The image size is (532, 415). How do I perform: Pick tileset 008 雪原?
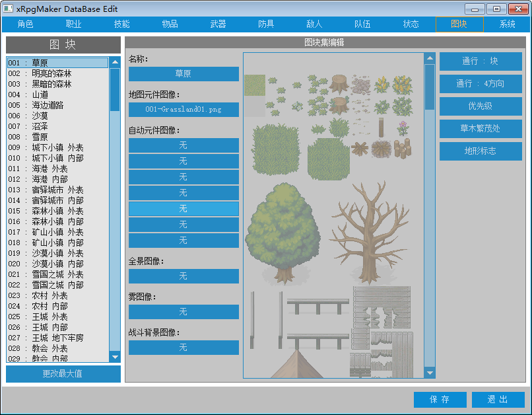click(57, 137)
